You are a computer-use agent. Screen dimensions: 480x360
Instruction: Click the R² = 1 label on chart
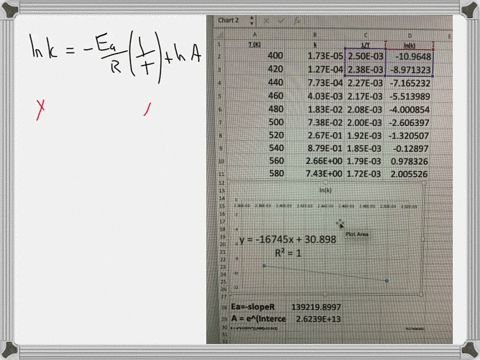click(288, 253)
